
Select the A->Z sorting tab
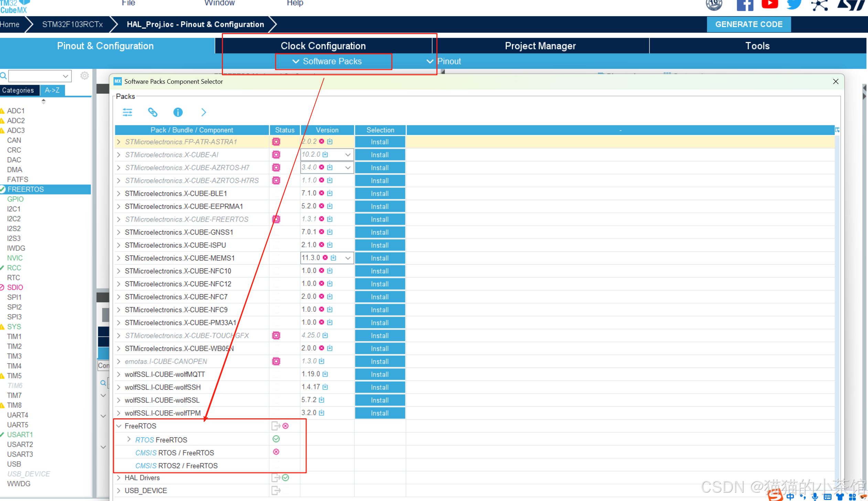[52, 90]
